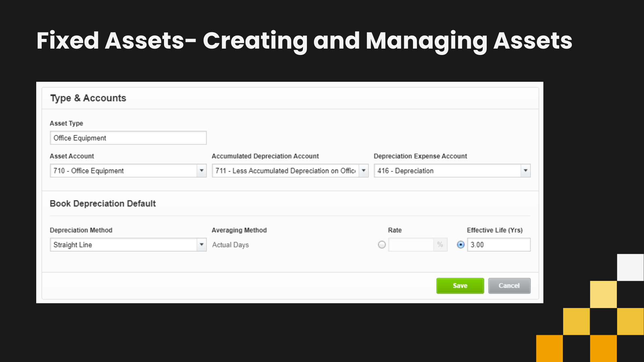Open the Asset Account dropdown arrow

202,171
